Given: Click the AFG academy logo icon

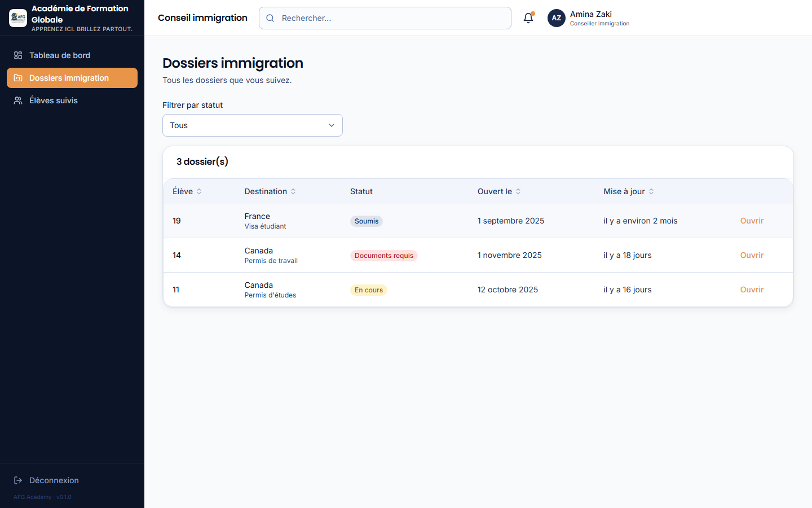Looking at the screenshot, I should pyautogui.click(x=18, y=18).
